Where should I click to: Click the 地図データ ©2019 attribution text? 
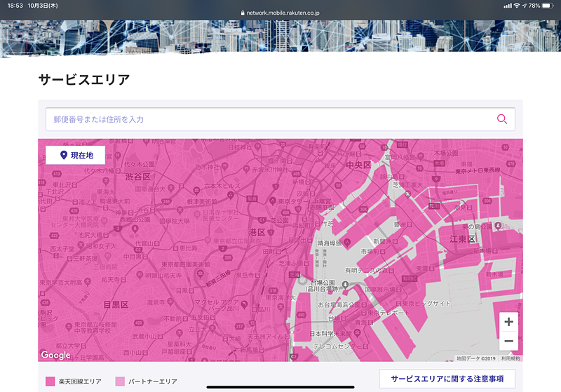476,358
